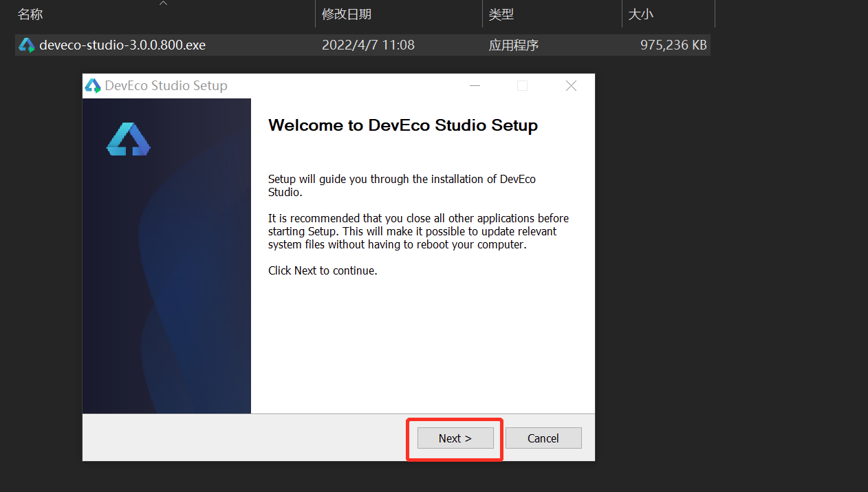Screen dimensions: 868x492
Task: Cancel the DevEco Studio Setup
Action: point(543,438)
